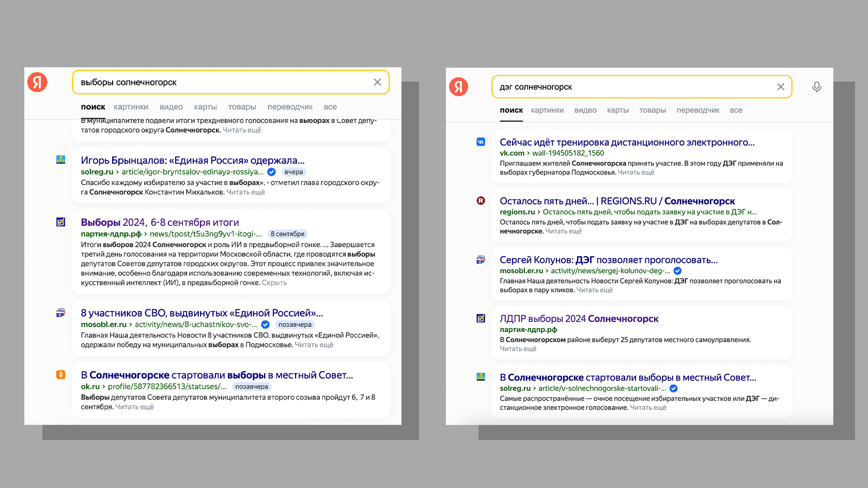
Task: Click the 'партия-лдпр.рф' URL in left window
Action: 111,234
